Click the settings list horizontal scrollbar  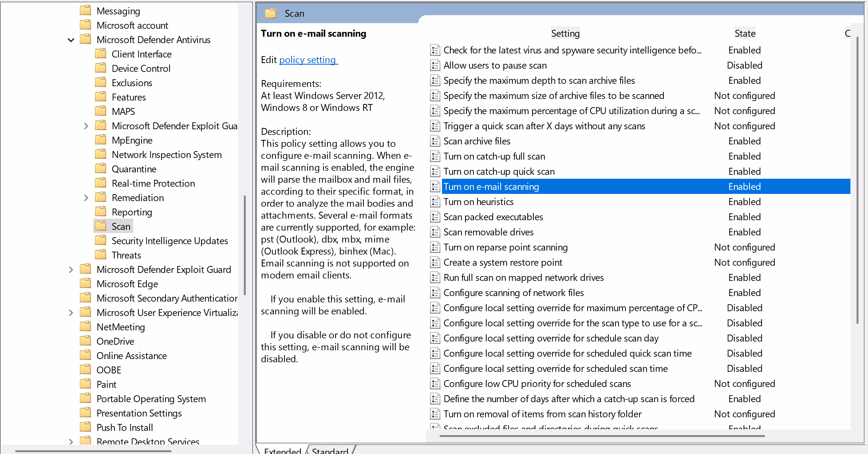(x=602, y=436)
